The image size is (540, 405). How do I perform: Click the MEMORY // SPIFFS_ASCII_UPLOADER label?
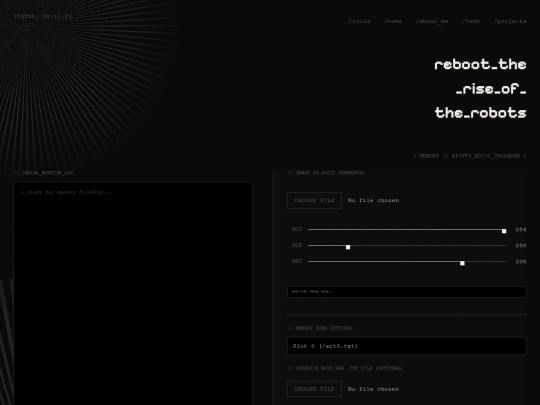470,156
